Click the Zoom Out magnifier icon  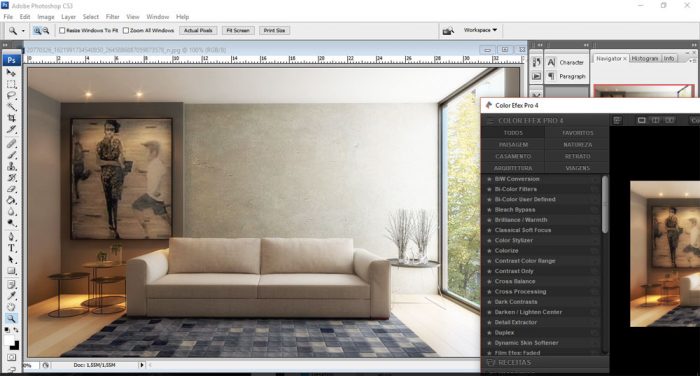tap(46, 30)
